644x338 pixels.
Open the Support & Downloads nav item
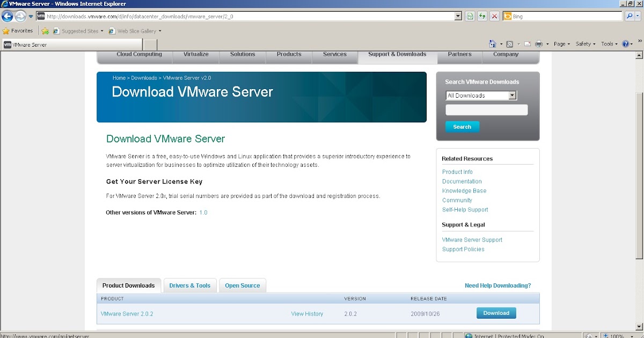click(397, 54)
